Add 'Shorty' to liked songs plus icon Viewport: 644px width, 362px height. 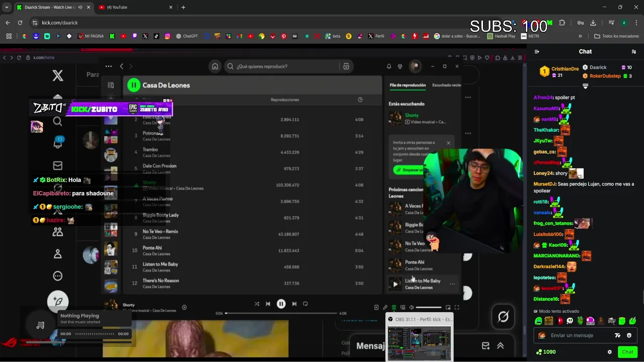pyautogui.click(x=184, y=307)
